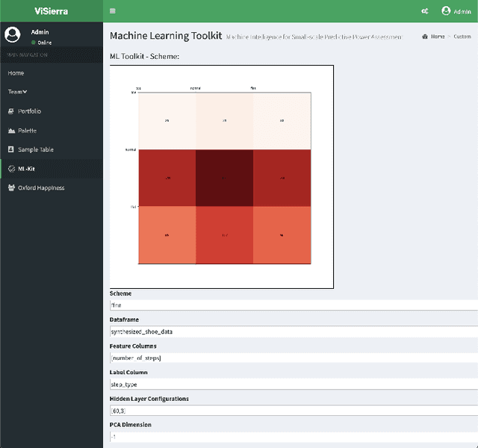The width and height of the screenshot is (478, 448).
Task: Go to Home in sidebar navigation
Action: point(16,73)
